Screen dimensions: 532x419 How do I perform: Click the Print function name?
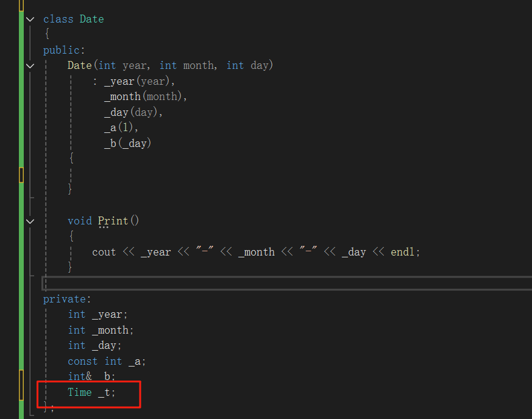click(113, 221)
